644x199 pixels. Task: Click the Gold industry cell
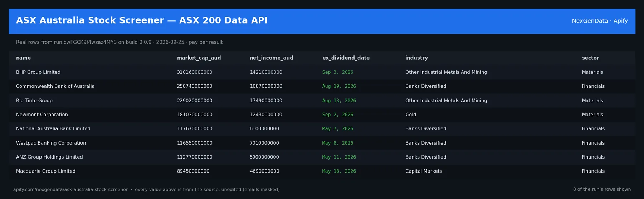tap(411, 115)
